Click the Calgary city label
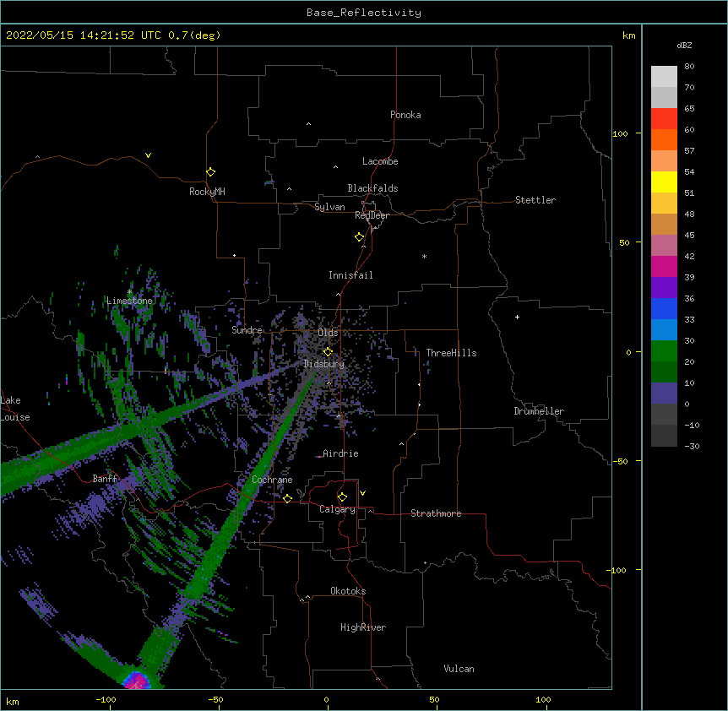 coord(337,509)
